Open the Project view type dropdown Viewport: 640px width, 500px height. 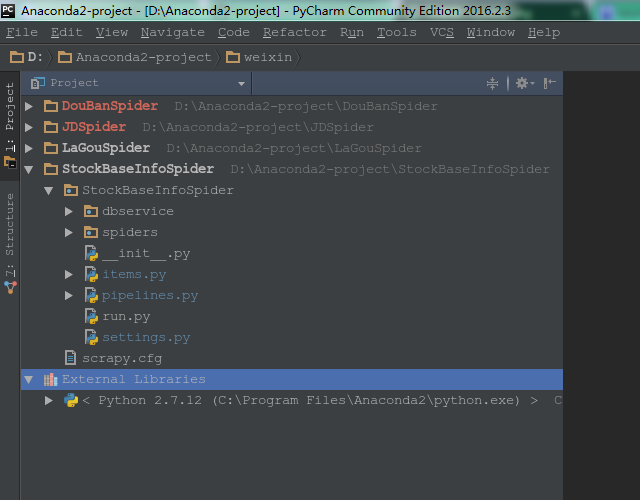[x=241, y=84]
